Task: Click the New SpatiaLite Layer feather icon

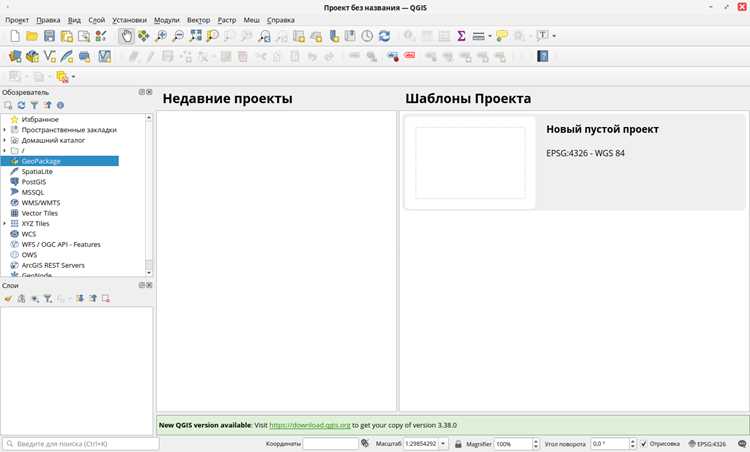Action: (x=67, y=56)
